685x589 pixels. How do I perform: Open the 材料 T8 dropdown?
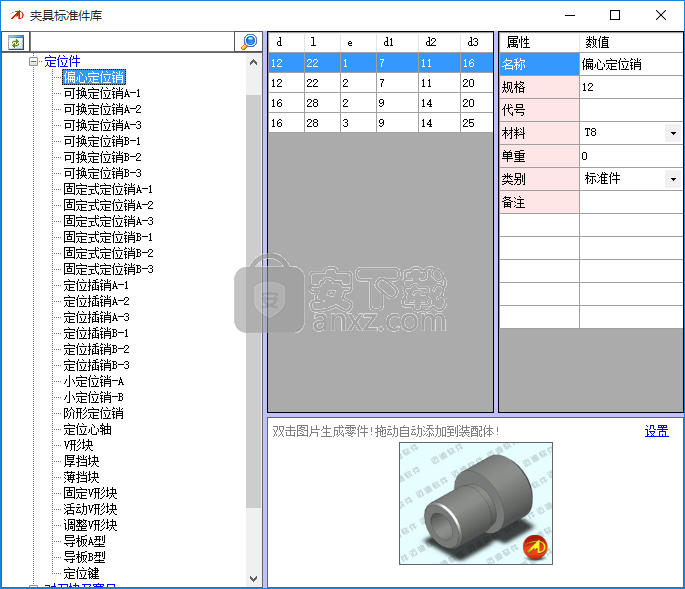673,133
